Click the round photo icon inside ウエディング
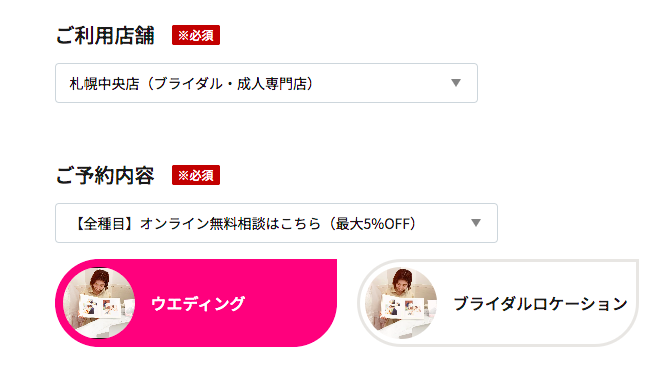 click(x=99, y=303)
